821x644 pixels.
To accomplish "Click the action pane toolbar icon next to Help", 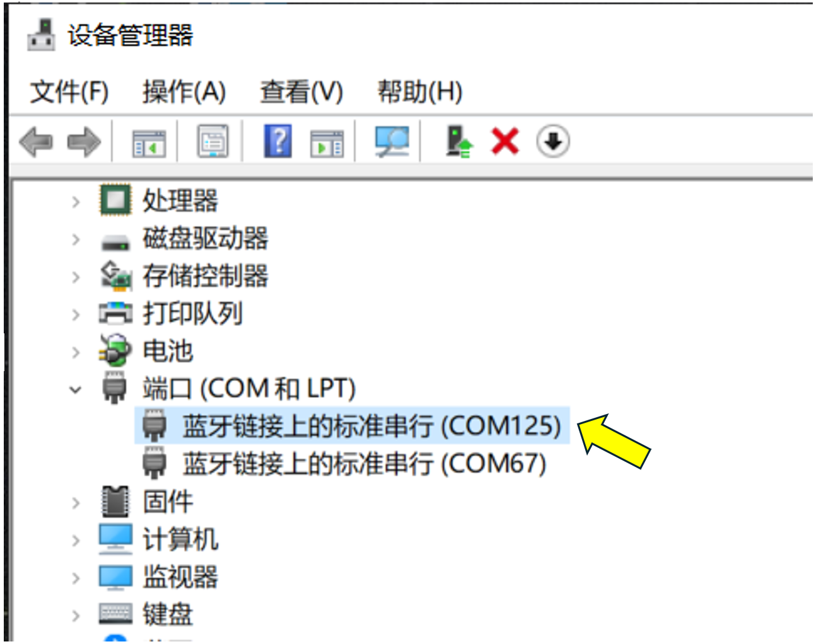I will click(x=327, y=143).
